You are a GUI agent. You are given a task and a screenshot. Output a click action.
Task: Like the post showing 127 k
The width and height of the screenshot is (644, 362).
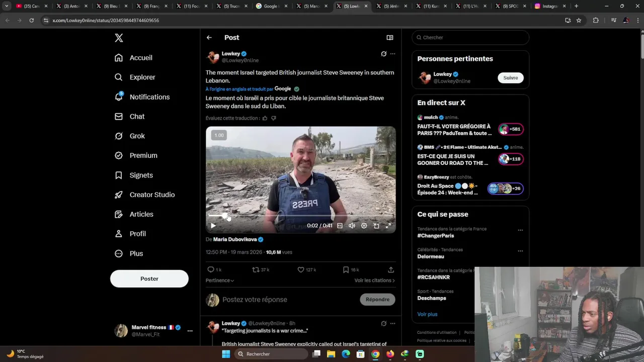306,270
